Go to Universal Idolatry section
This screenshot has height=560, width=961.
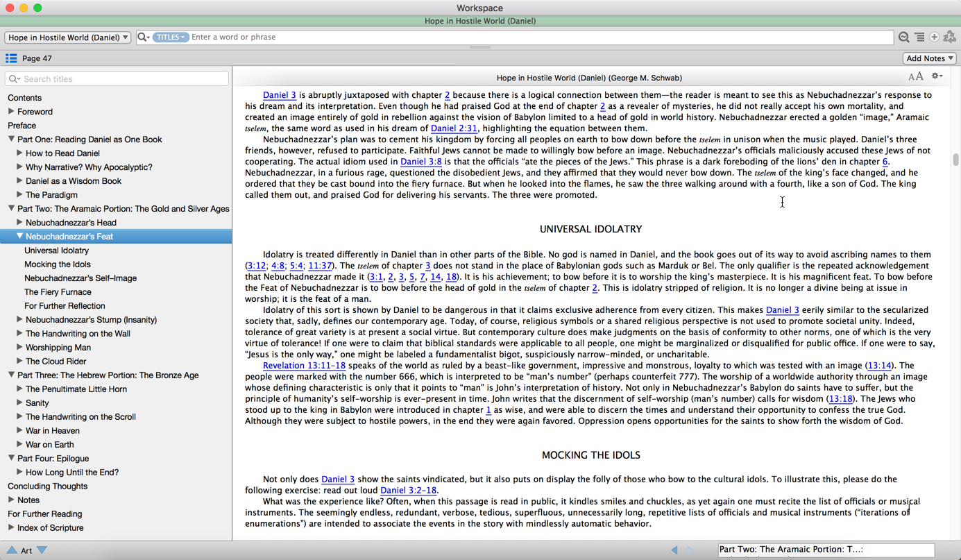point(56,251)
